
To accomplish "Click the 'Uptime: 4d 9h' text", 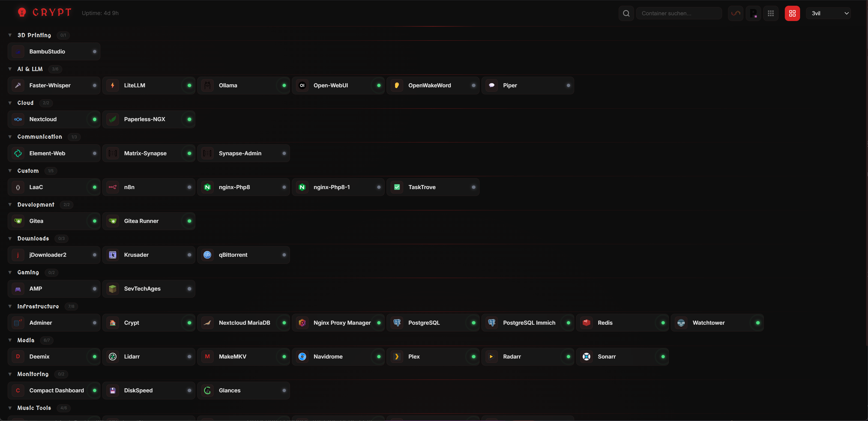I will tap(100, 13).
